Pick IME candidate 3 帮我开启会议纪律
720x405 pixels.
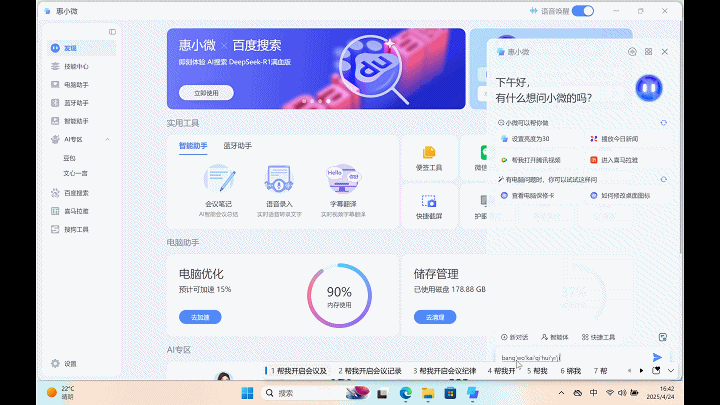[444, 371]
